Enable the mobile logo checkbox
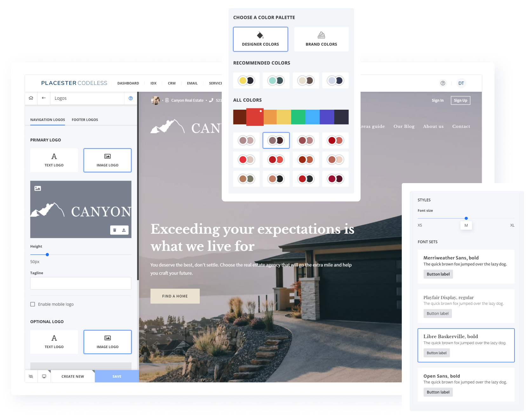This screenshot has height=419, width=532. 33,304
